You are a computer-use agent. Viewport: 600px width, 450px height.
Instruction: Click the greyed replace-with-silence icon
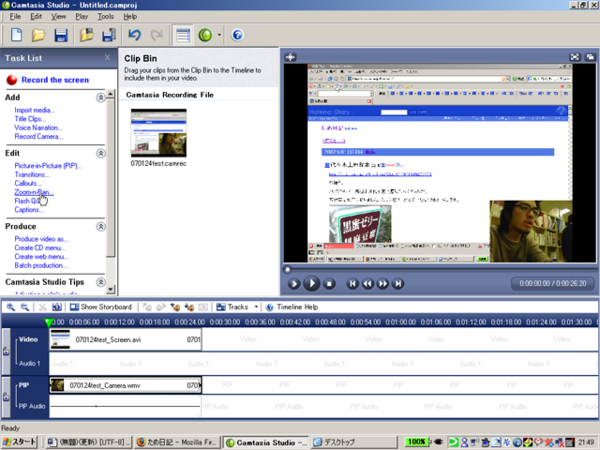pos(203,307)
